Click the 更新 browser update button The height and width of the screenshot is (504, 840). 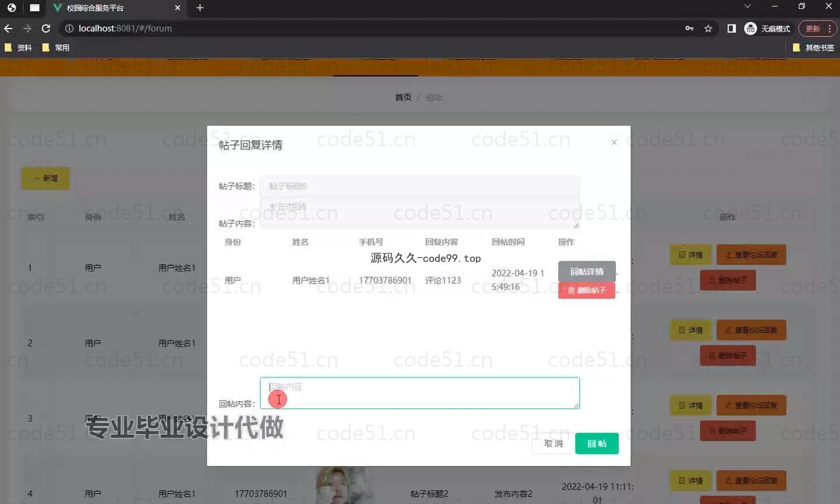(813, 28)
